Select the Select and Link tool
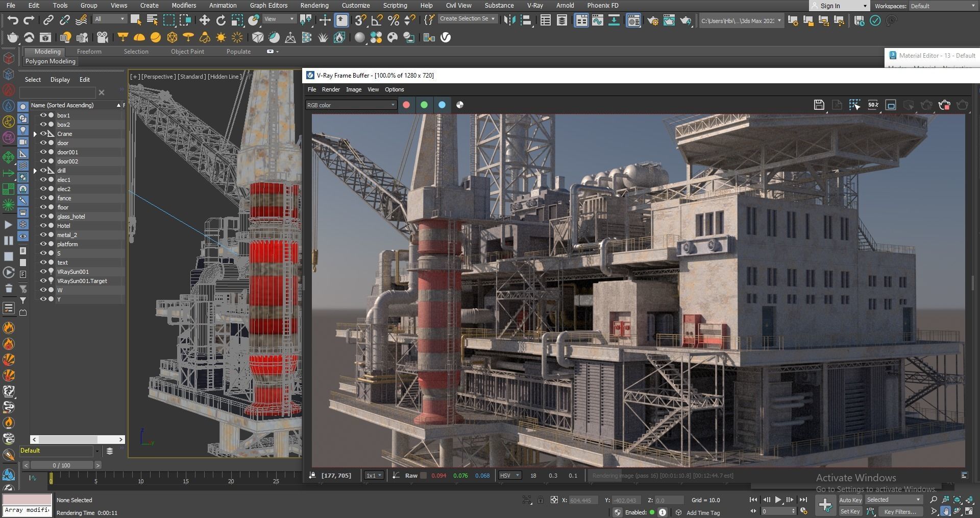 48,20
